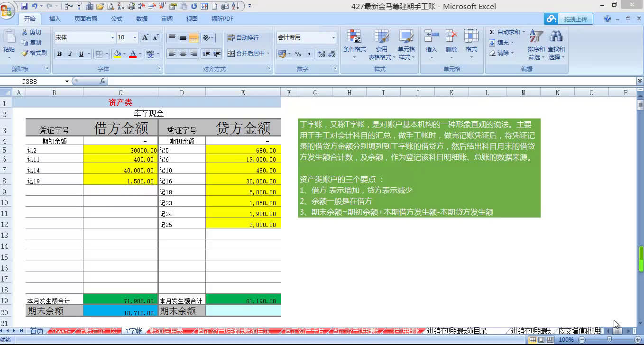This screenshot has height=345, width=644.
Task: Open the Formulas (公式) ribbon tab
Action: [x=117, y=19]
